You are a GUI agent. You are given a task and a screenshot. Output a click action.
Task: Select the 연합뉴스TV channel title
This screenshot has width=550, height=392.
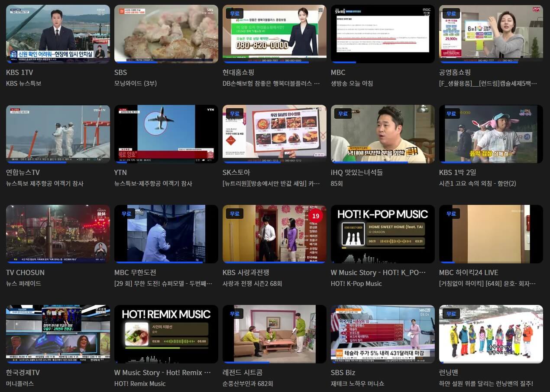[23, 172]
